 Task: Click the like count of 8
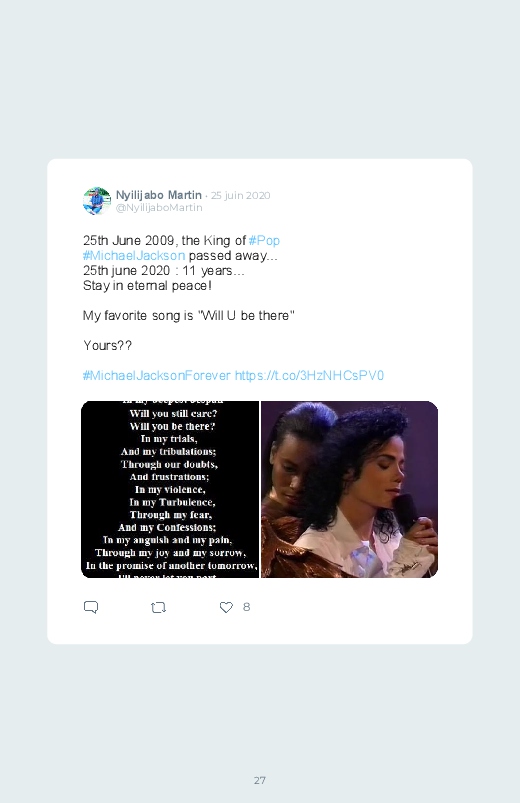point(246,607)
